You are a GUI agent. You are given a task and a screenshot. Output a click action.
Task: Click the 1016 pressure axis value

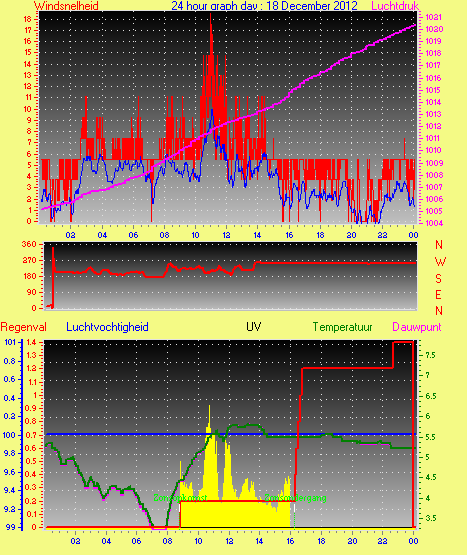pyautogui.click(x=433, y=78)
